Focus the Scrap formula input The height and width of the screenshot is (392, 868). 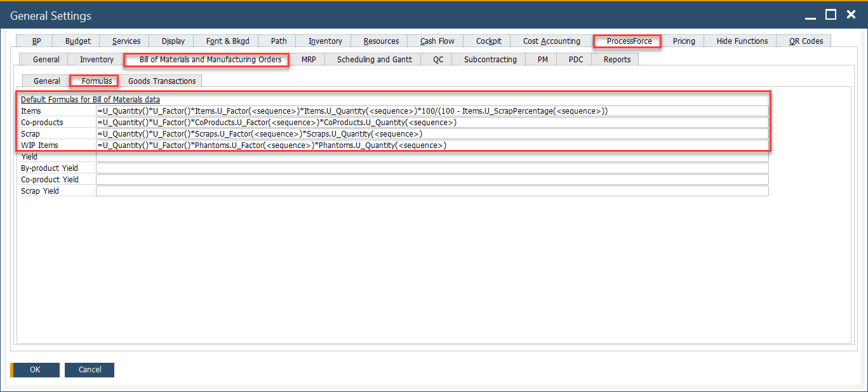432,134
